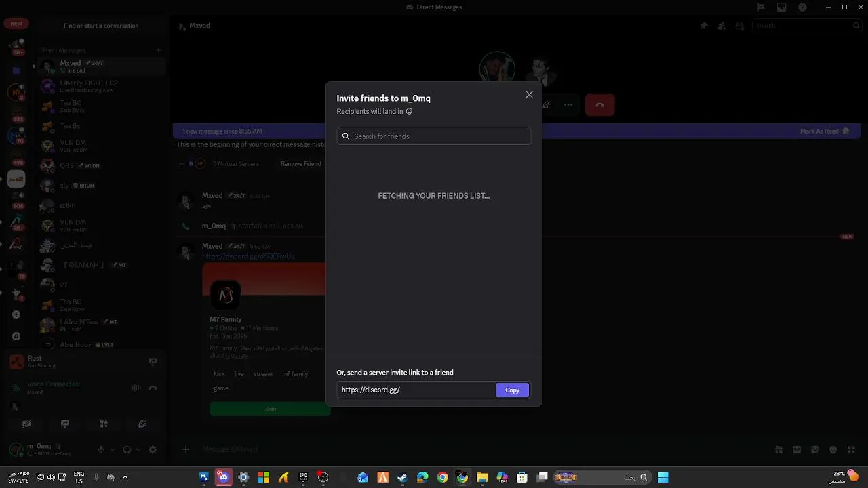Click the Windows Start button

tap(663, 477)
